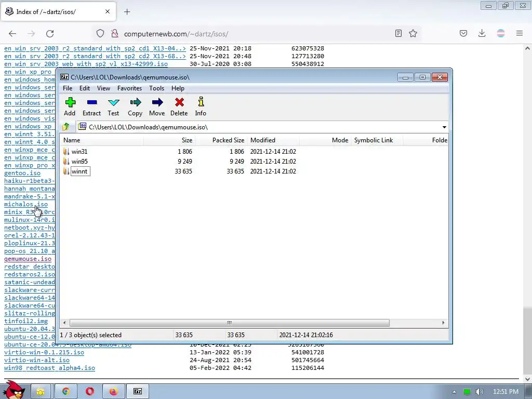Open Firefox downloads panel
Viewport: 532px width, 399px height.
(482, 33)
